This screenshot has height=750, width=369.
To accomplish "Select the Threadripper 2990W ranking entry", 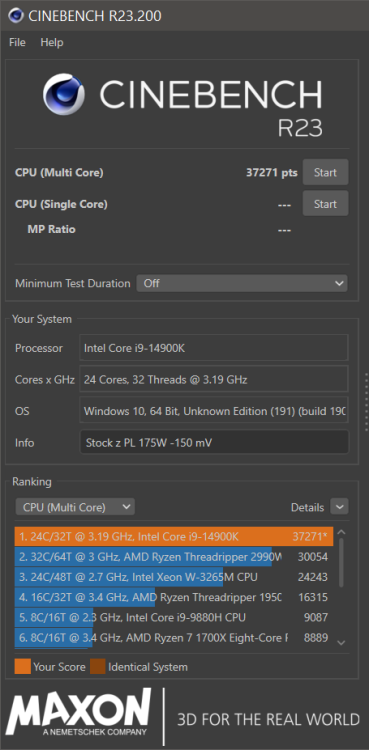I will click(x=174, y=557).
